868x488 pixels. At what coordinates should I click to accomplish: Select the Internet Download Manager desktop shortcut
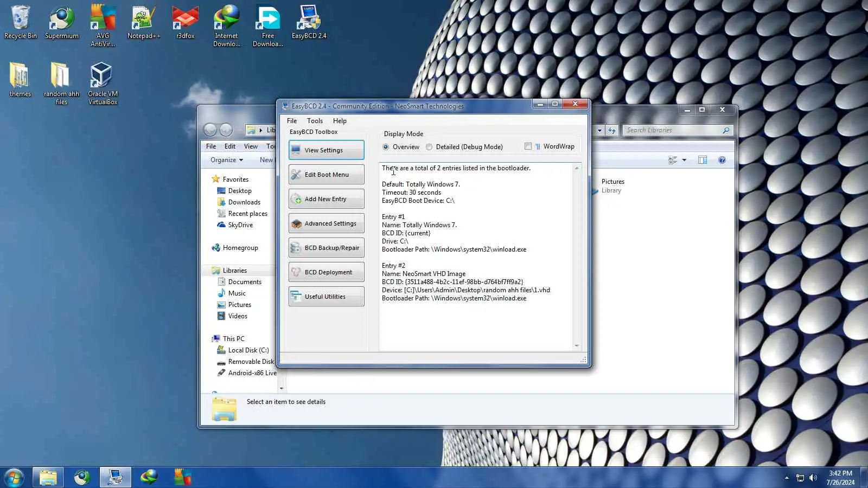tap(227, 26)
